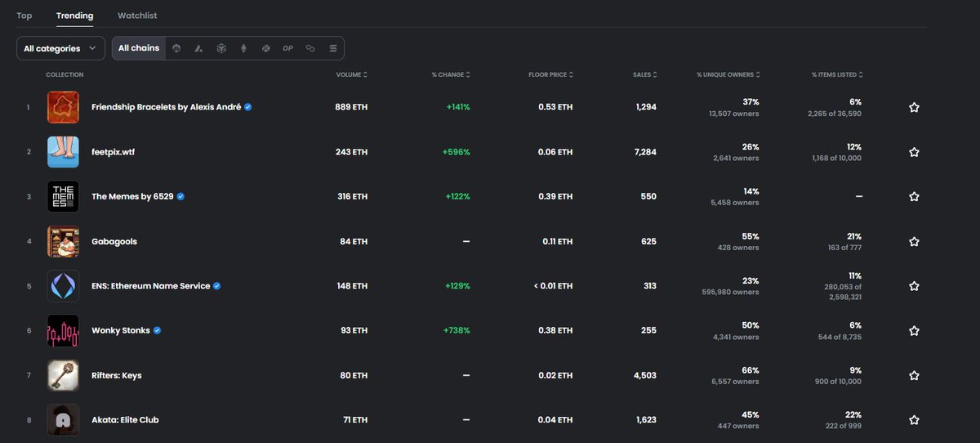Click verified badge next to Wonky Stonks
The width and height of the screenshot is (980, 443).
point(157,330)
